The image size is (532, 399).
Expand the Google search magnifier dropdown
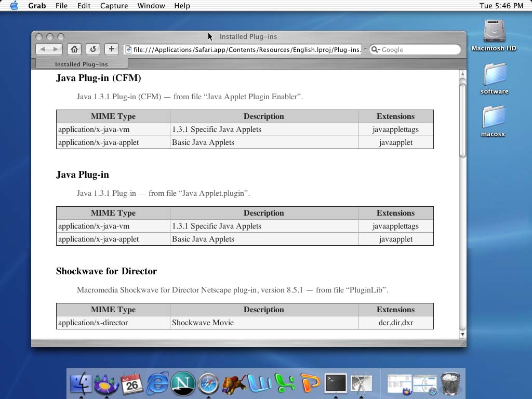point(376,50)
